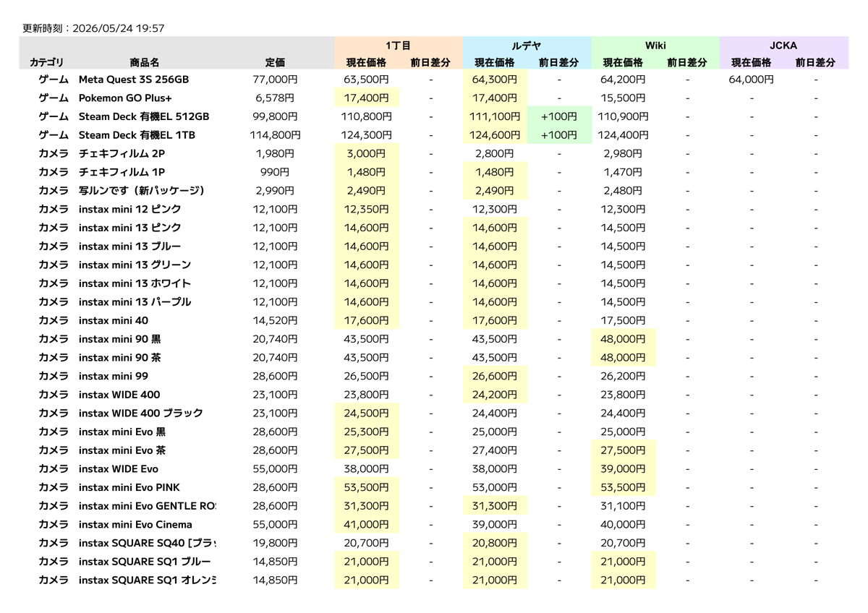The image size is (868, 613).
Task: Click instax WIDE Evo product name
Action: pyautogui.click(x=118, y=468)
